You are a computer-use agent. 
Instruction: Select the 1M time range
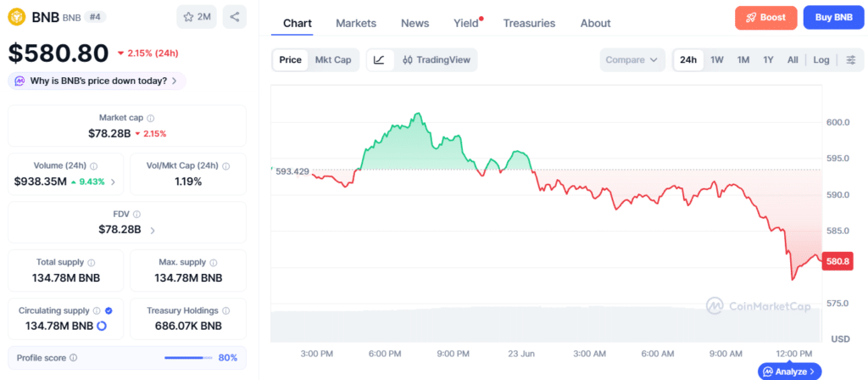pos(743,60)
